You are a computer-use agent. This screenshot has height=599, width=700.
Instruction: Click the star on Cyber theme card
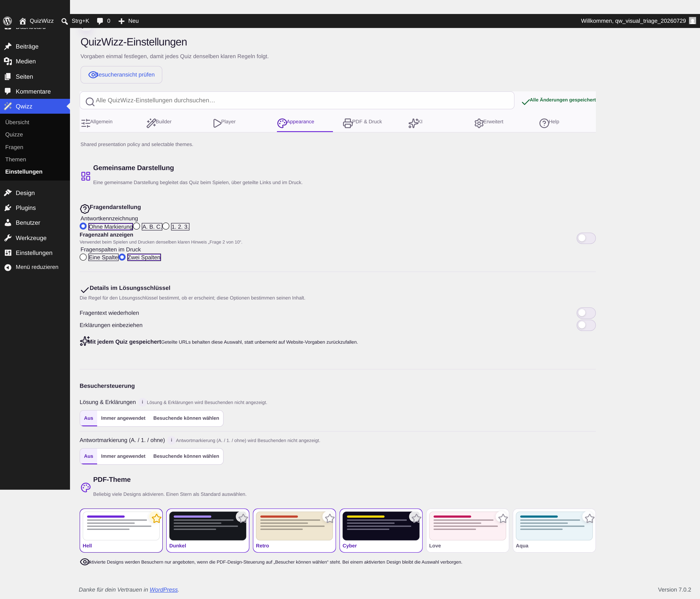416,518
